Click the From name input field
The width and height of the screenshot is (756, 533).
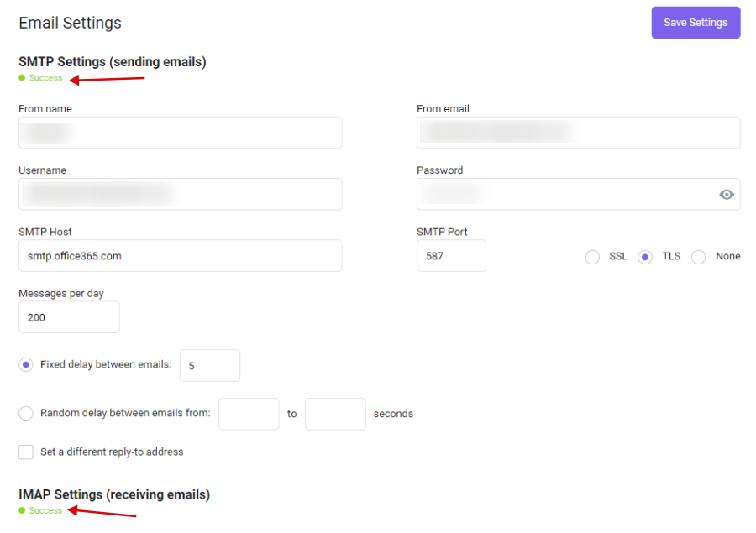coord(181,133)
